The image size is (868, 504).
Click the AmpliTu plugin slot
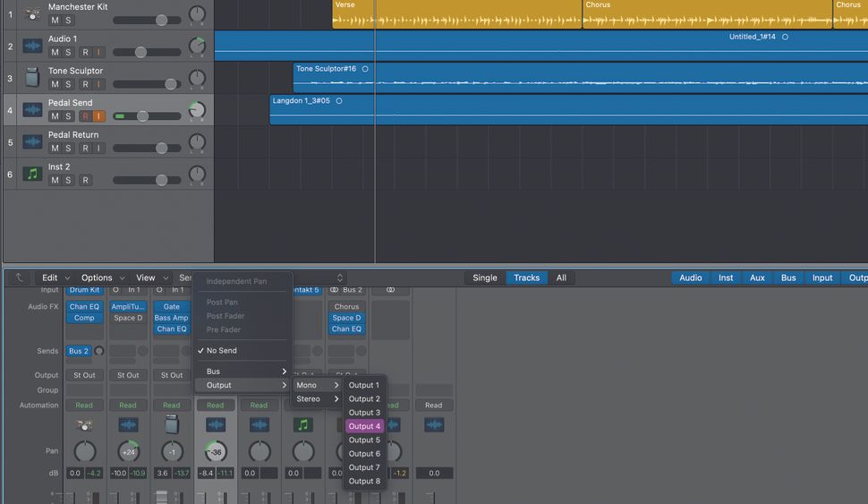[x=128, y=306]
